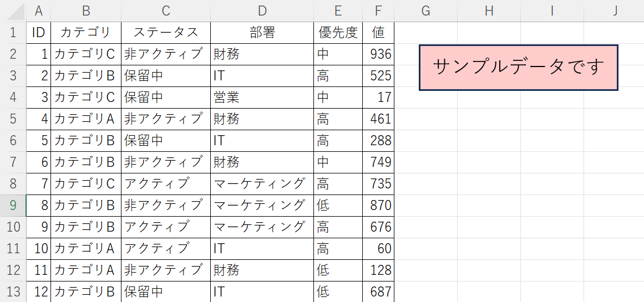Click the cell with value 17
Screen dimensions: 644x302
[378, 98]
